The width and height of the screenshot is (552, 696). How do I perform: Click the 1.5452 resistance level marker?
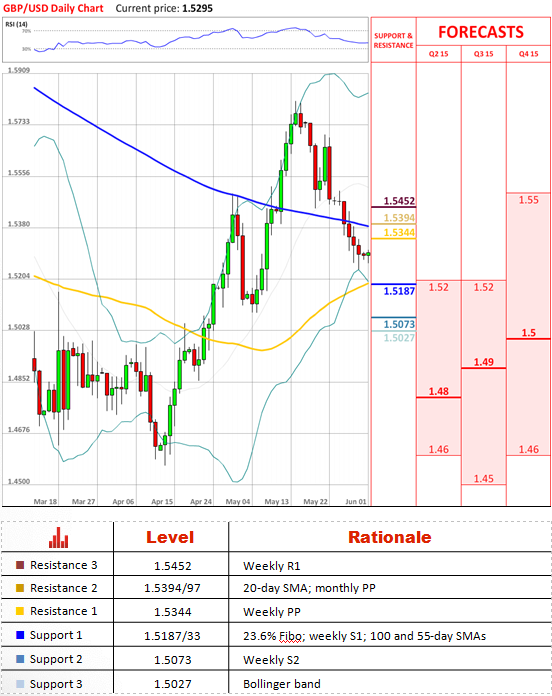(x=399, y=201)
